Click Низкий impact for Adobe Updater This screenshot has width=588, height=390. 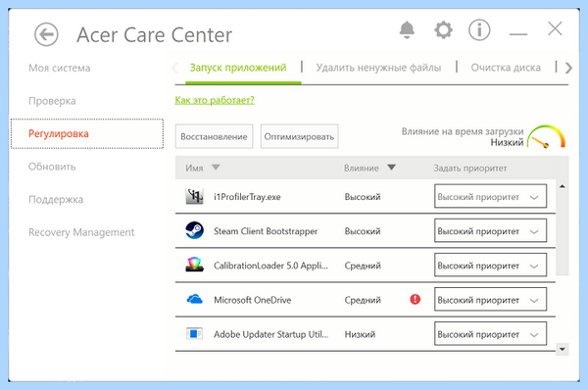(x=360, y=334)
